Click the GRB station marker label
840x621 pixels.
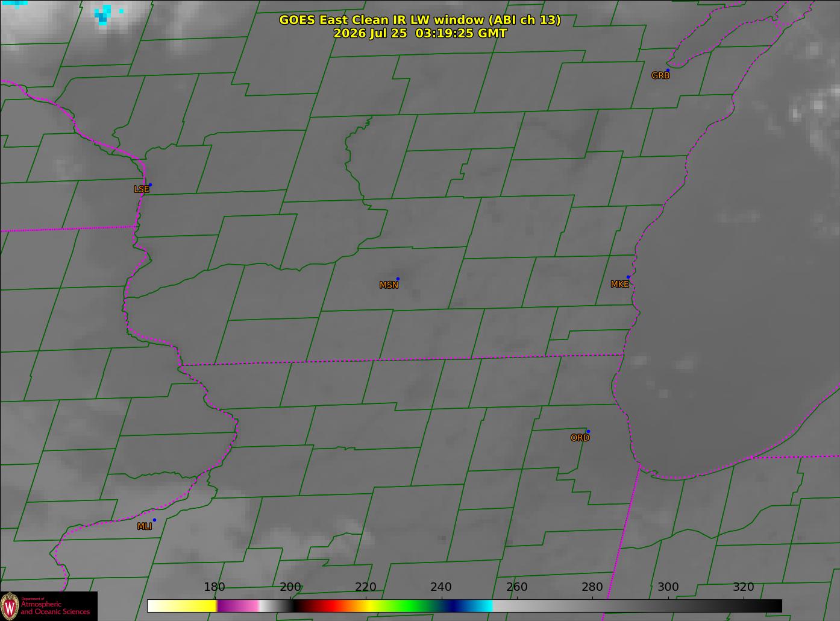click(660, 75)
